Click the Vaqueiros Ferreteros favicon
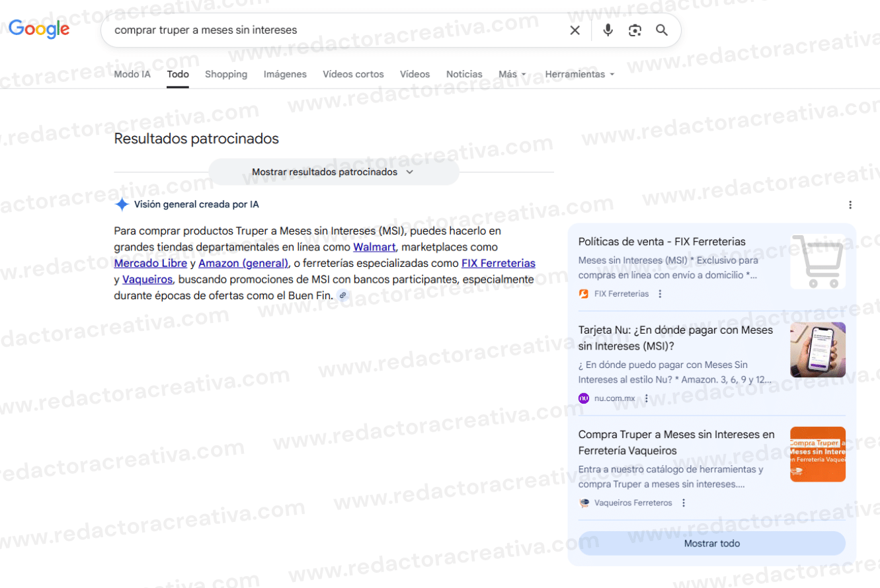The width and height of the screenshot is (880, 588). (584, 503)
